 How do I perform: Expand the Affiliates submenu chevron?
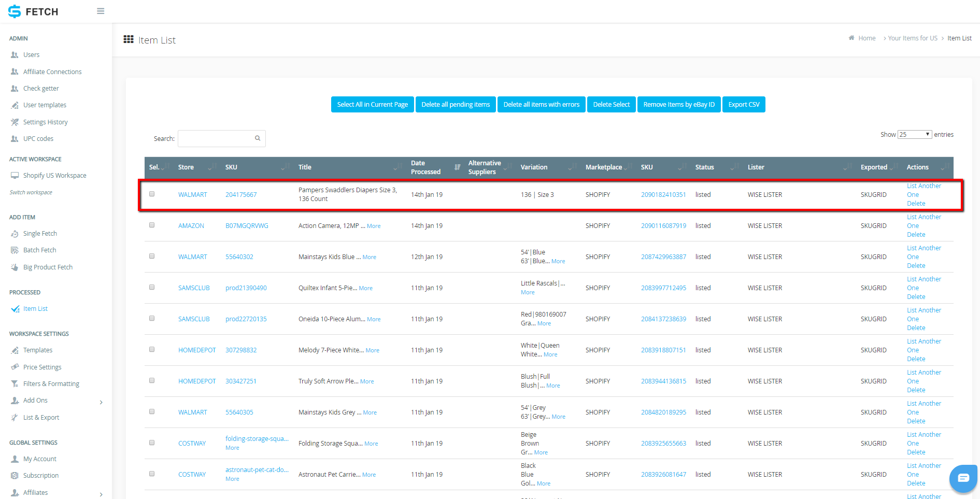click(x=101, y=495)
